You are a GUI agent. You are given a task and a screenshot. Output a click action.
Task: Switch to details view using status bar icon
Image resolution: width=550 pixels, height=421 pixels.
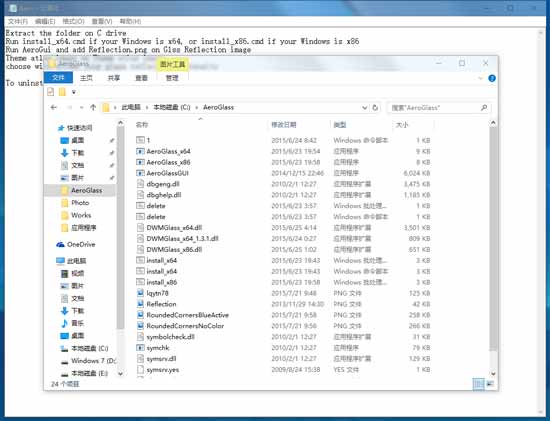pyautogui.click(x=478, y=384)
